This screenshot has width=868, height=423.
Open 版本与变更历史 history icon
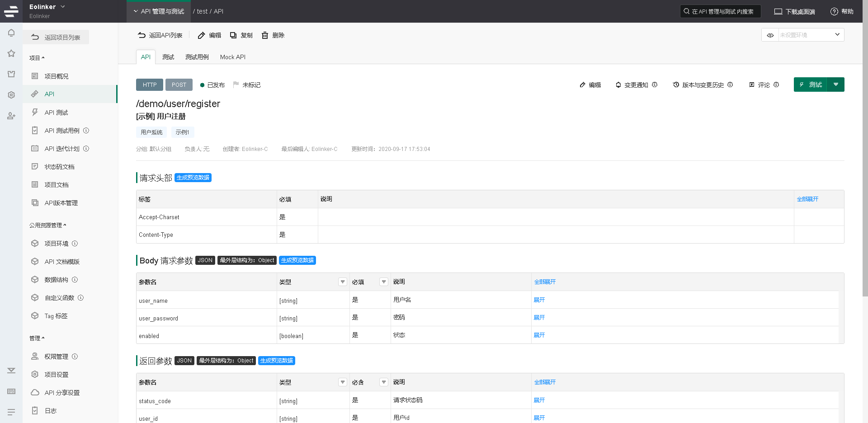[676, 85]
